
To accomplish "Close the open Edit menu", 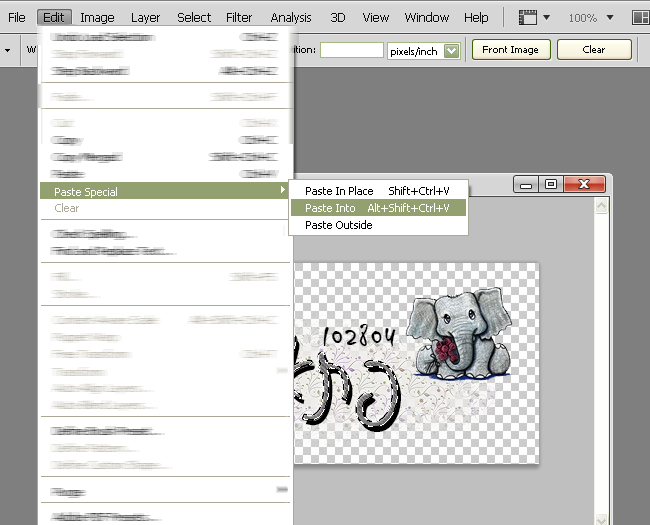I will tap(54, 17).
